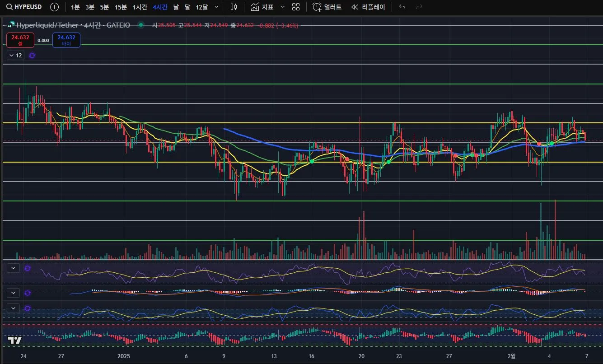603x364 pixels.
Task: Switch to the 3분 timeframe
Action: pos(90,7)
